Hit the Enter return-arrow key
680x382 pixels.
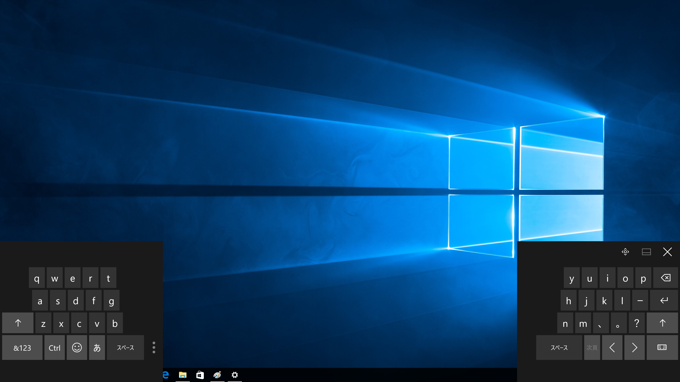[x=664, y=300]
